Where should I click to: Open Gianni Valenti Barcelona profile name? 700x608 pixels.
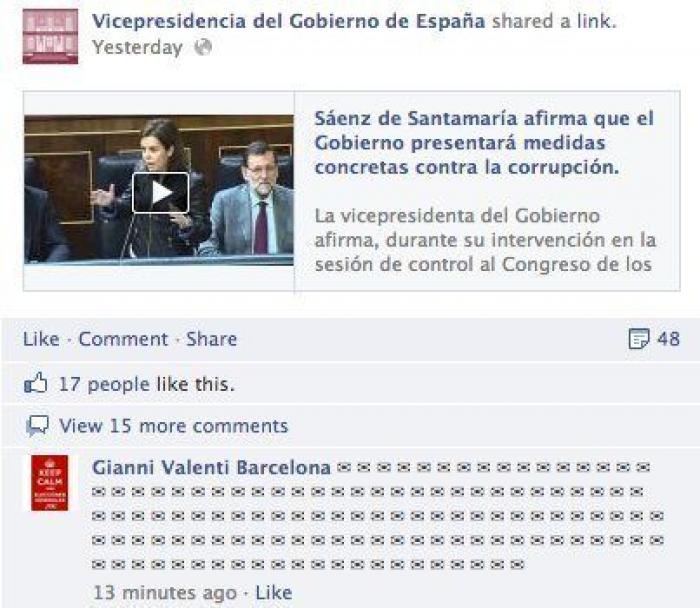(211, 468)
